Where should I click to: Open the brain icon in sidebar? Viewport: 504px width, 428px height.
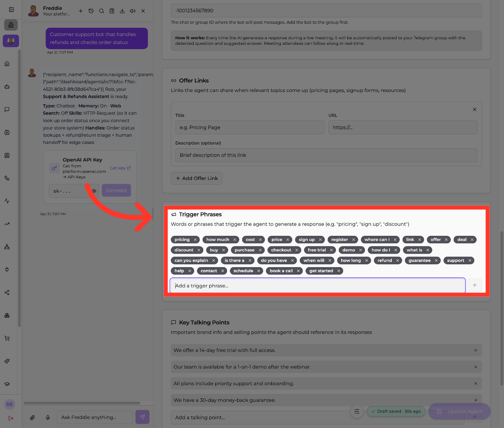(x=7, y=132)
